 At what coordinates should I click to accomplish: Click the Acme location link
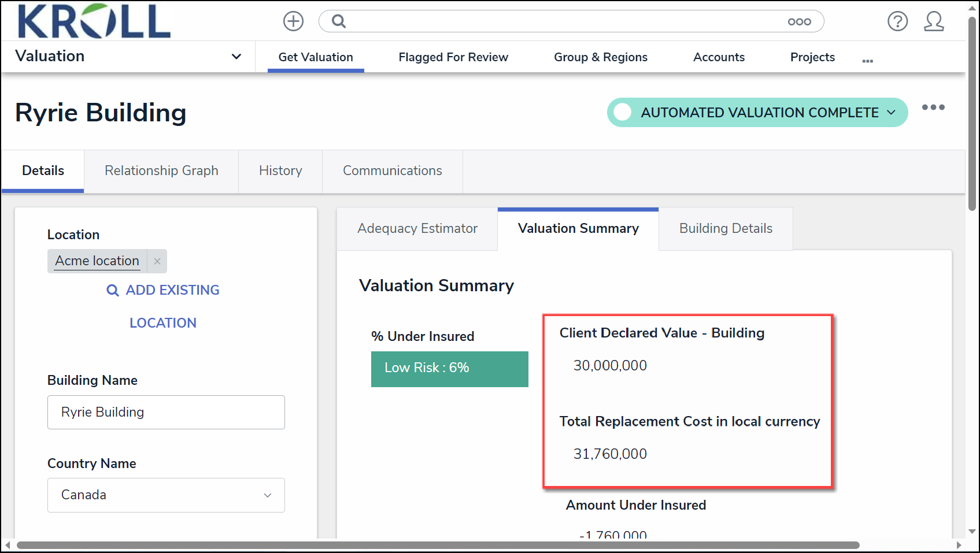(x=97, y=261)
